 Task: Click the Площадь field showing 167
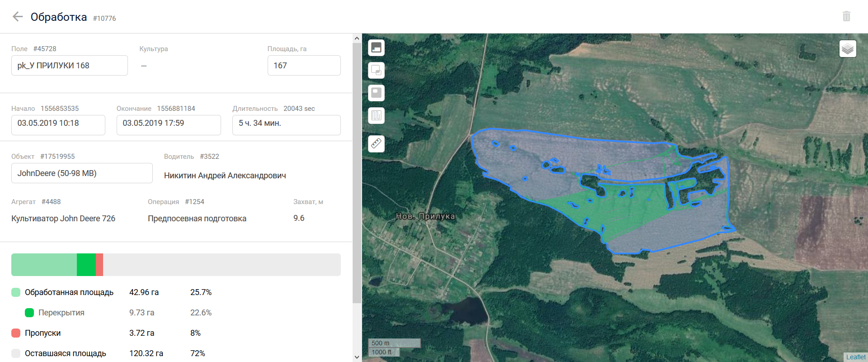[x=304, y=66]
